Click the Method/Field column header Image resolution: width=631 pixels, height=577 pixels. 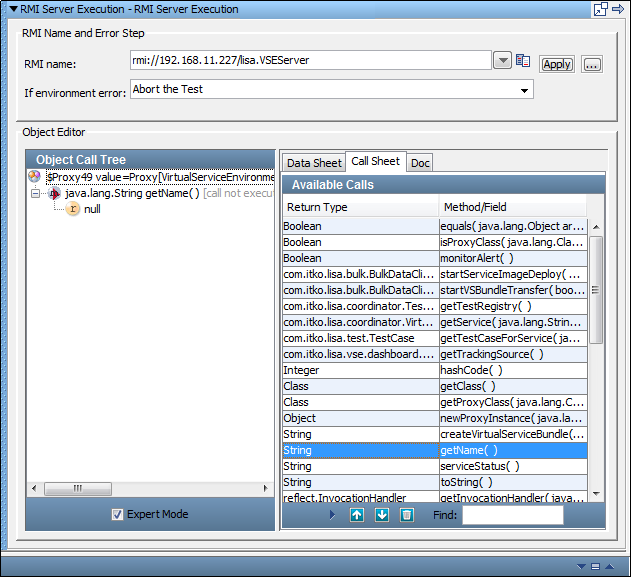513,207
